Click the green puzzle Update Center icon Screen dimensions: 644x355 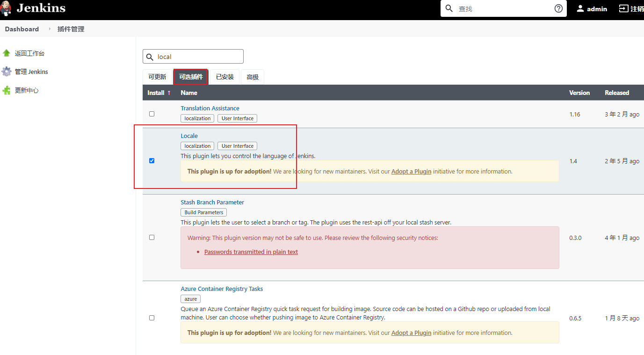[7, 90]
